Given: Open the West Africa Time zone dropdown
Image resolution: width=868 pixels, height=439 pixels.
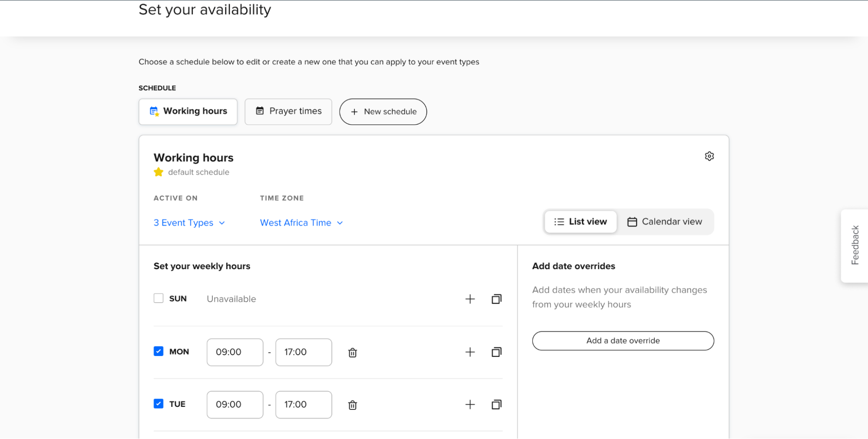Looking at the screenshot, I should pyautogui.click(x=301, y=223).
